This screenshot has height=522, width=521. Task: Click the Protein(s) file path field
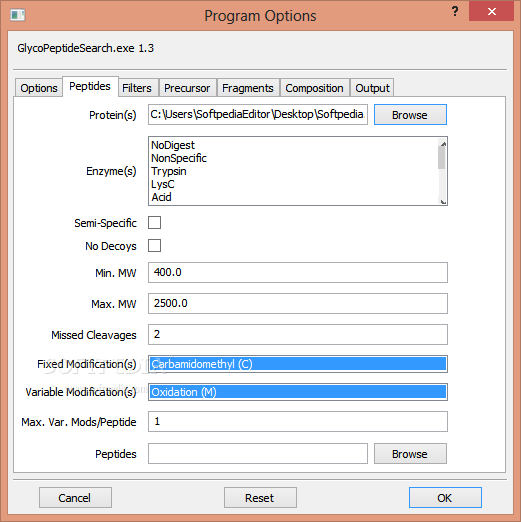coord(258,115)
